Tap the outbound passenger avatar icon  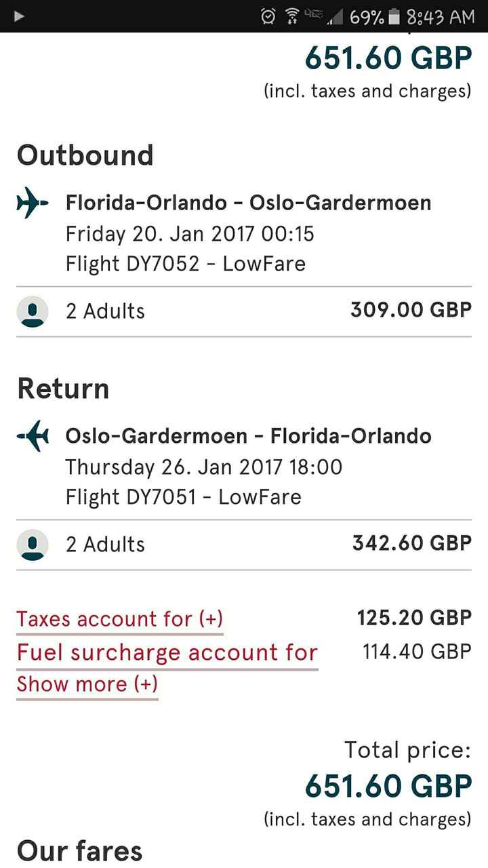click(x=33, y=311)
